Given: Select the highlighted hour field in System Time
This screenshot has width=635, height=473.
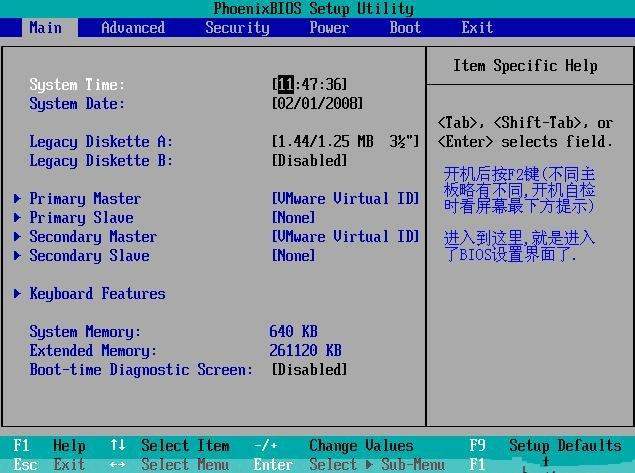Looking at the screenshot, I should tap(285, 85).
